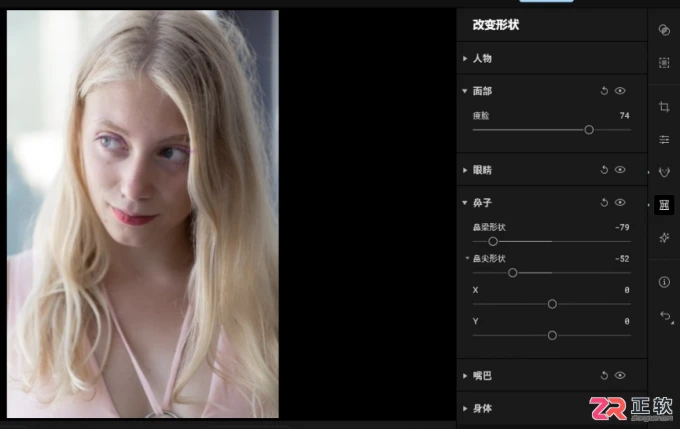Open the adjustment sliders tool icon
This screenshot has width=680, height=429.
point(664,140)
